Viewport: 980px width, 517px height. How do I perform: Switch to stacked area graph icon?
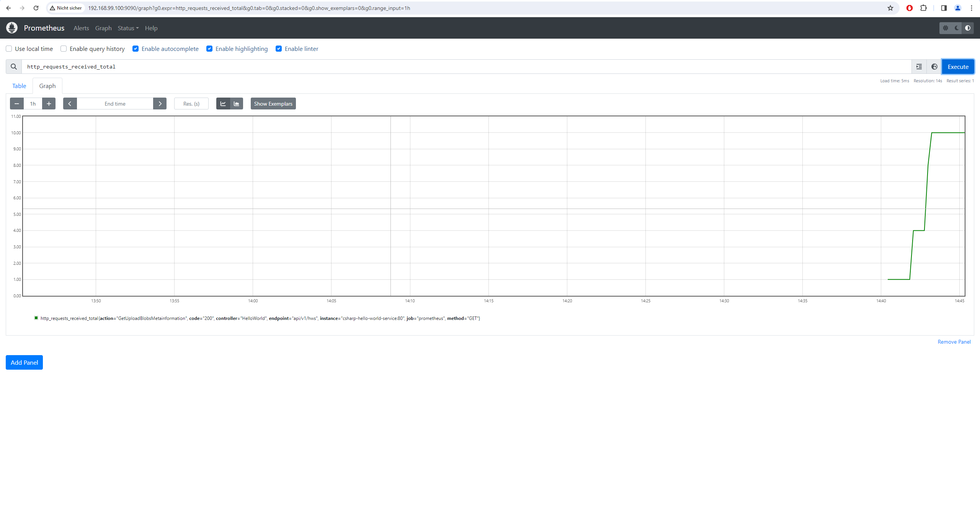point(237,104)
